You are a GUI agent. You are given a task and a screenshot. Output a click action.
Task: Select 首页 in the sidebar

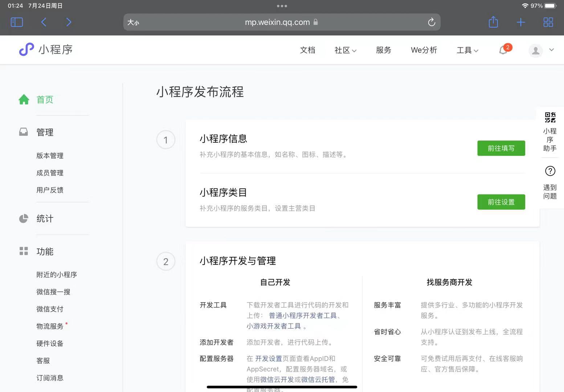coord(45,99)
